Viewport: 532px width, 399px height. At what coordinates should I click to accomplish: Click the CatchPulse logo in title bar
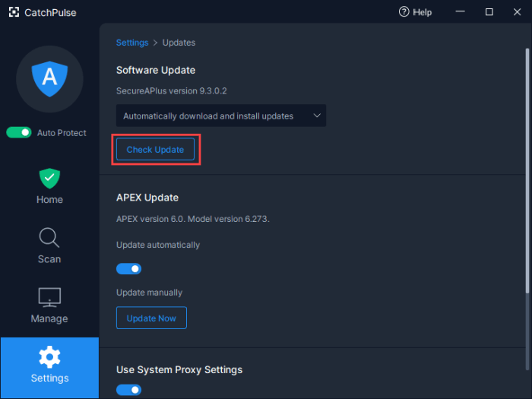(14, 12)
